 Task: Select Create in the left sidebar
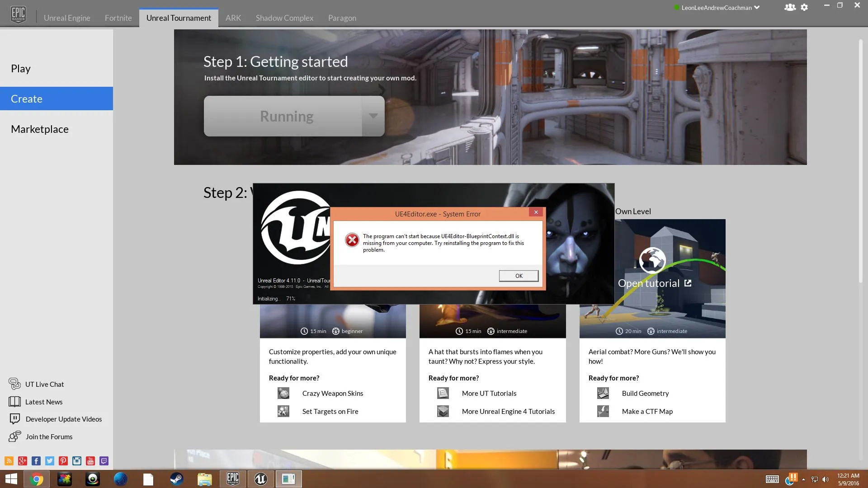[x=57, y=99]
